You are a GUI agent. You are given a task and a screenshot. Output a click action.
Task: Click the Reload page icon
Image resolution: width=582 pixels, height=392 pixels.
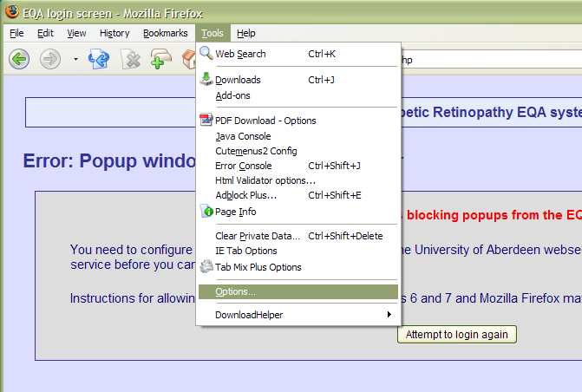click(x=99, y=59)
